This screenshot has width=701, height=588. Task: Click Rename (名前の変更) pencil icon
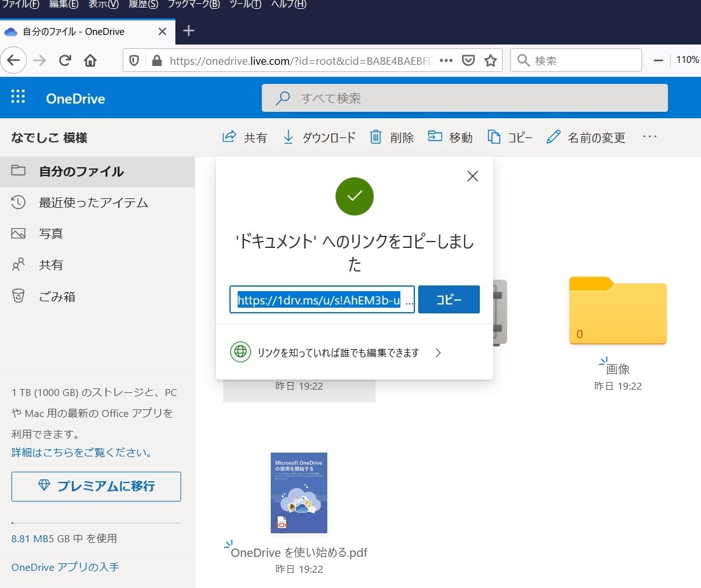click(x=554, y=137)
